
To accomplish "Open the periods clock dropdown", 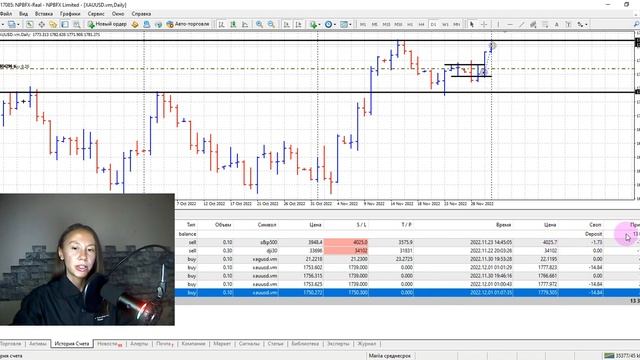I will 330,24.
